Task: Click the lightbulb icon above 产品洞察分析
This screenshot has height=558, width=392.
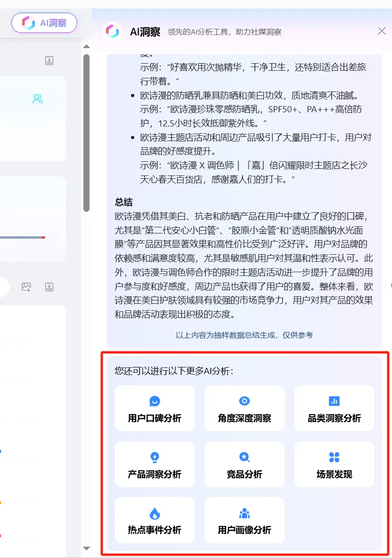Action: (x=155, y=457)
